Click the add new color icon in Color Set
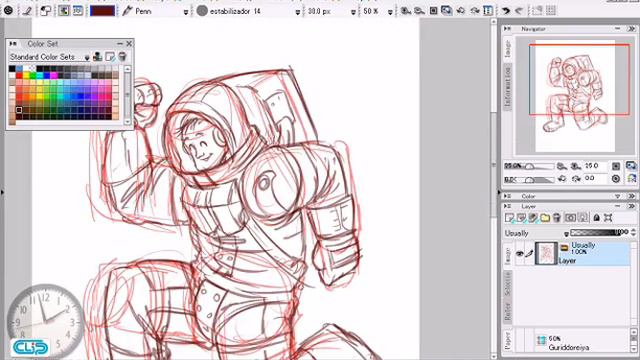Image resolution: width=640 pixels, height=360 pixels. [x=110, y=56]
